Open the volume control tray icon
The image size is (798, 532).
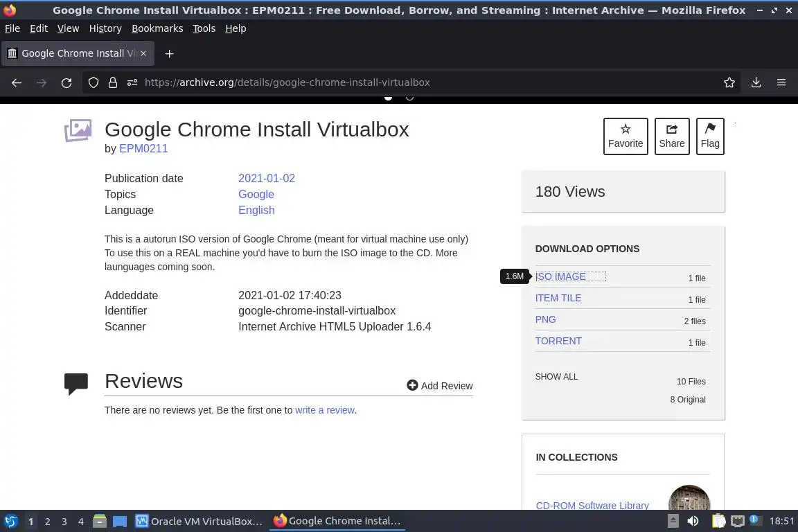coord(693,521)
